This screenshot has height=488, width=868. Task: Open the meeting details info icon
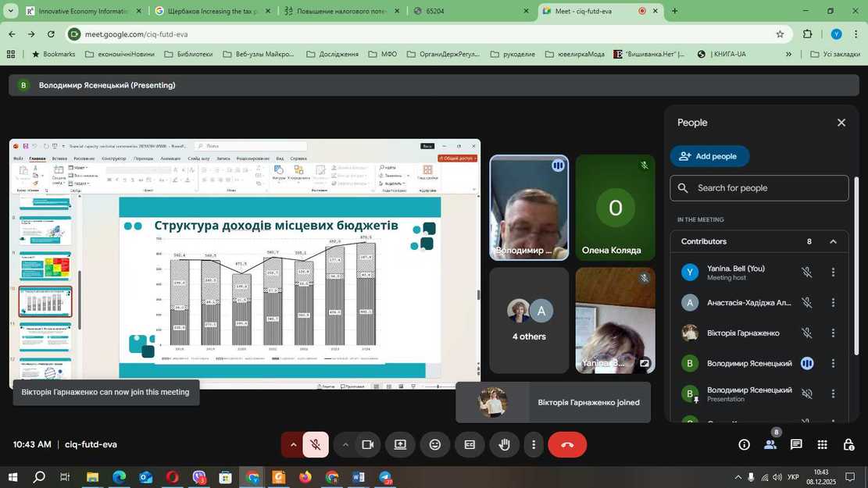pos(744,445)
